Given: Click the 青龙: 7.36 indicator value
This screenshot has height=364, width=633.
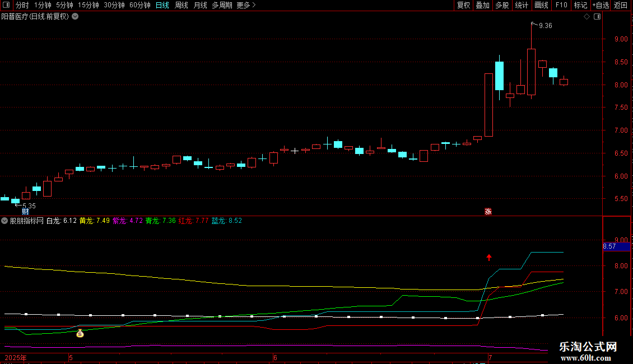Looking at the screenshot, I should [161, 221].
